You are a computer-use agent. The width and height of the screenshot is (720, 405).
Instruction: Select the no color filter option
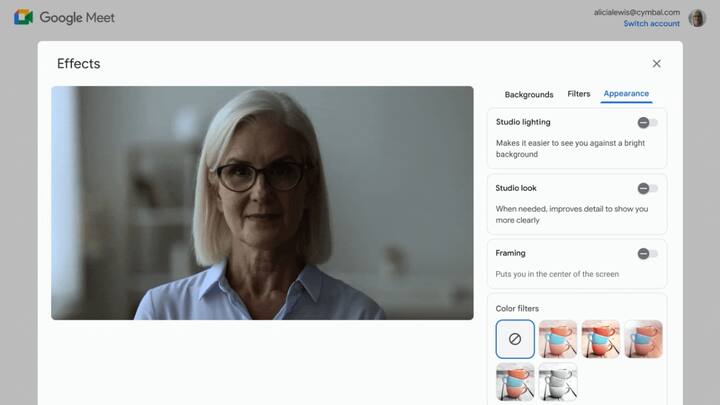pos(515,339)
